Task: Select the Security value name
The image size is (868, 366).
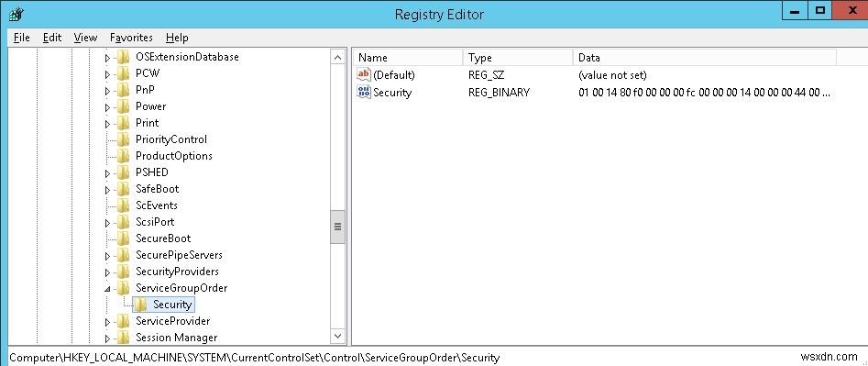Action: 392,92
